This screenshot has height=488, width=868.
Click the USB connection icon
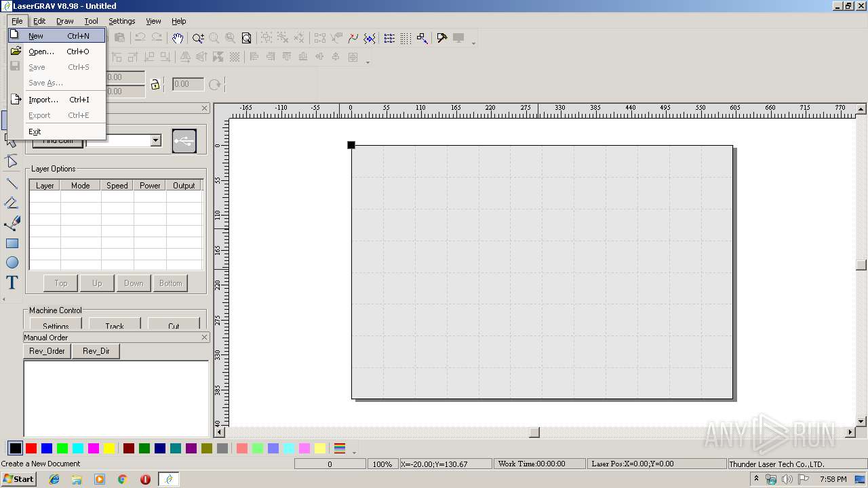pos(184,141)
